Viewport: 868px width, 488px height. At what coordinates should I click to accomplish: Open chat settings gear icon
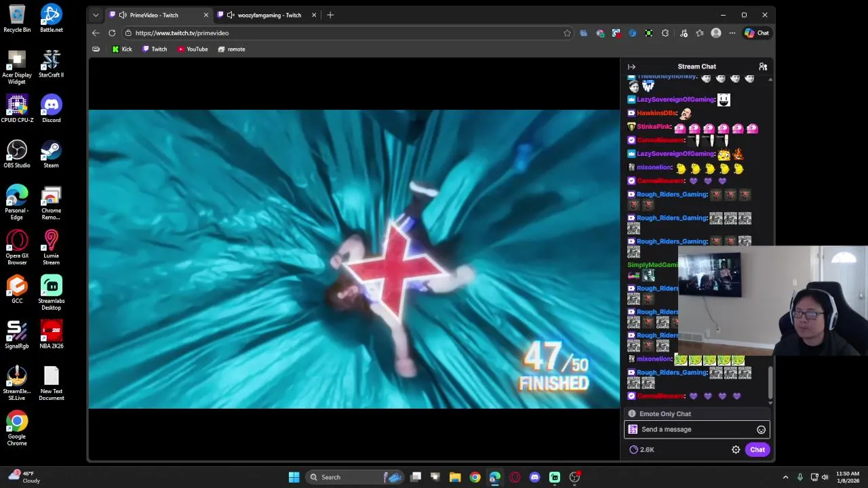point(736,449)
